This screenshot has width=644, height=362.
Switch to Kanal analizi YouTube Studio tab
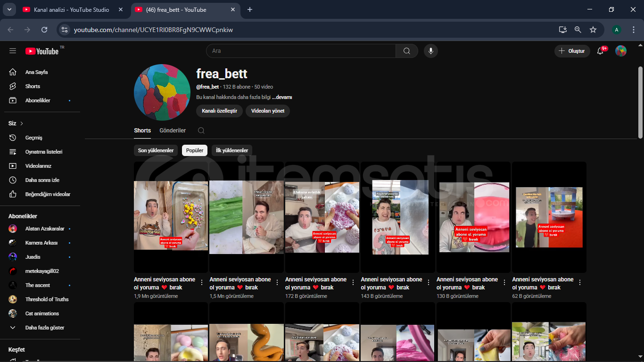click(x=71, y=9)
